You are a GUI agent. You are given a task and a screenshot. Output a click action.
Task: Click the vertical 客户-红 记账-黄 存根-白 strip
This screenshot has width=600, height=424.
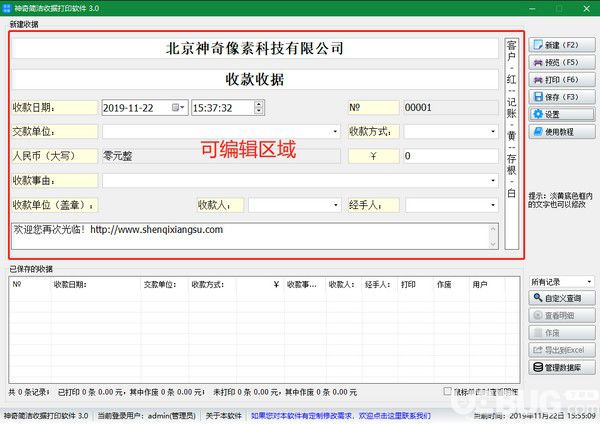pos(512,144)
